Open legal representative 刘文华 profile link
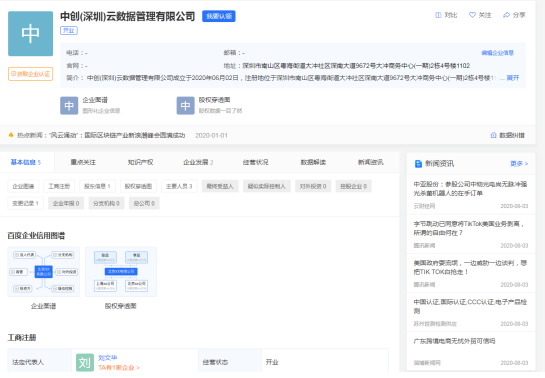Screen dimensions: 545x378 coord(107,358)
